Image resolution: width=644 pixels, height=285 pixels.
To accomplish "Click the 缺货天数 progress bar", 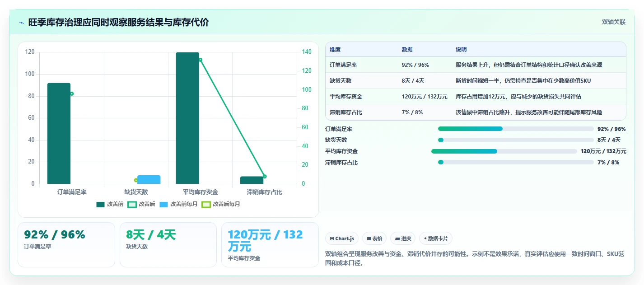I will 516,140.
